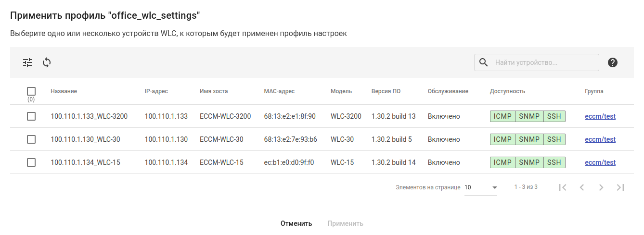This screenshot has width=644, height=235.
Task: Go to the previous page
Action: pos(582,187)
